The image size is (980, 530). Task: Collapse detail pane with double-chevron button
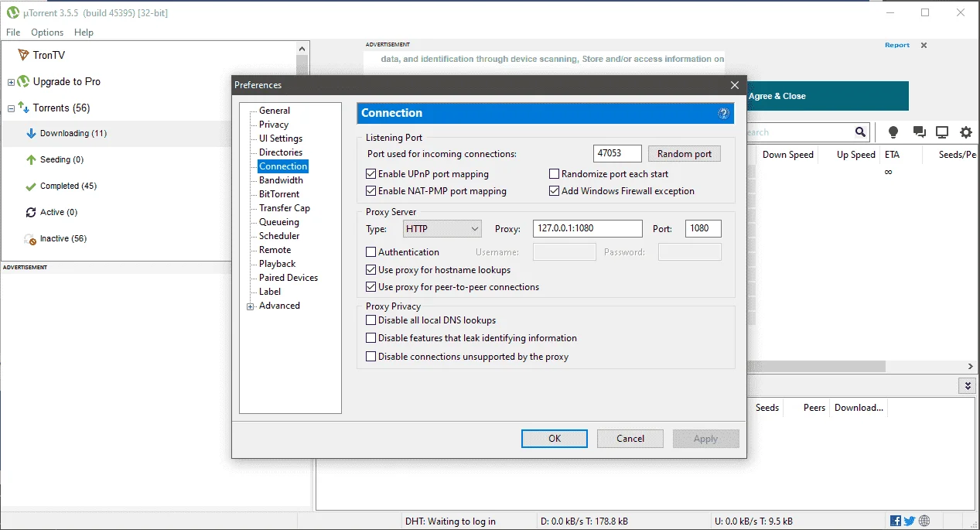(x=967, y=385)
